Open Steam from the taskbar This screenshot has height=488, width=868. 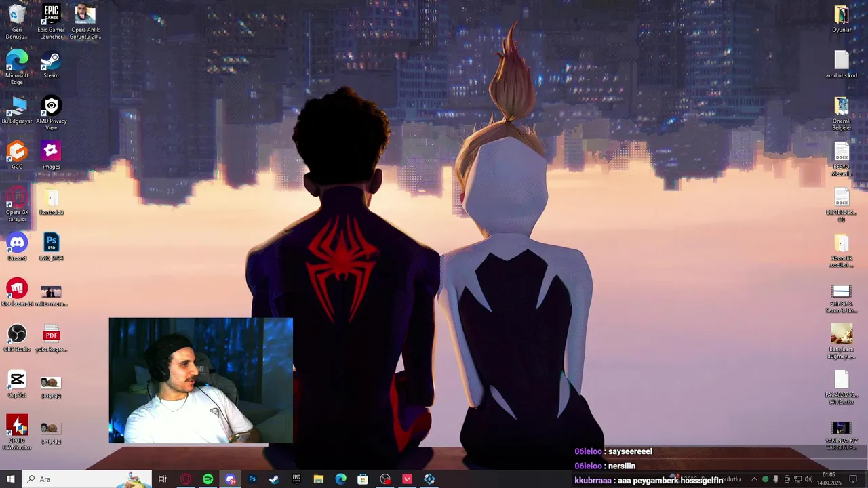tap(274, 479)
